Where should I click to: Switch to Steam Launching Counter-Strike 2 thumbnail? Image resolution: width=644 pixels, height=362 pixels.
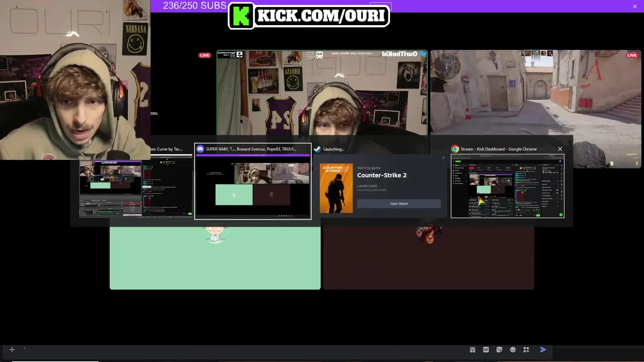click(381, 182)
